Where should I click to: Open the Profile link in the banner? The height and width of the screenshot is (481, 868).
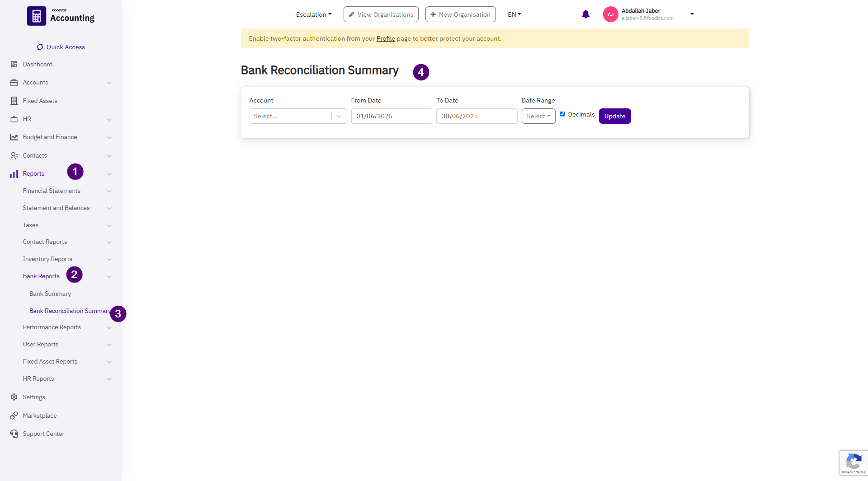click(385, 38)
